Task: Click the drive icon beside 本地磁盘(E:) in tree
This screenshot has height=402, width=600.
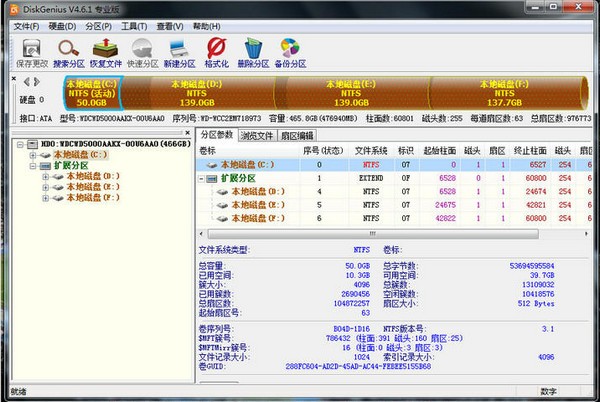Action: coord(58,187)
